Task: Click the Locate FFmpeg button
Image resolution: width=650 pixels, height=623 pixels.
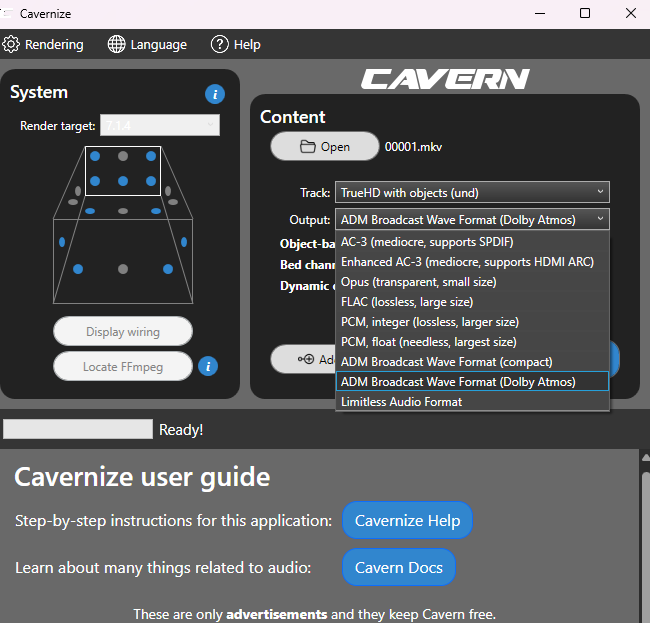Action: click(x=123, y=366)
